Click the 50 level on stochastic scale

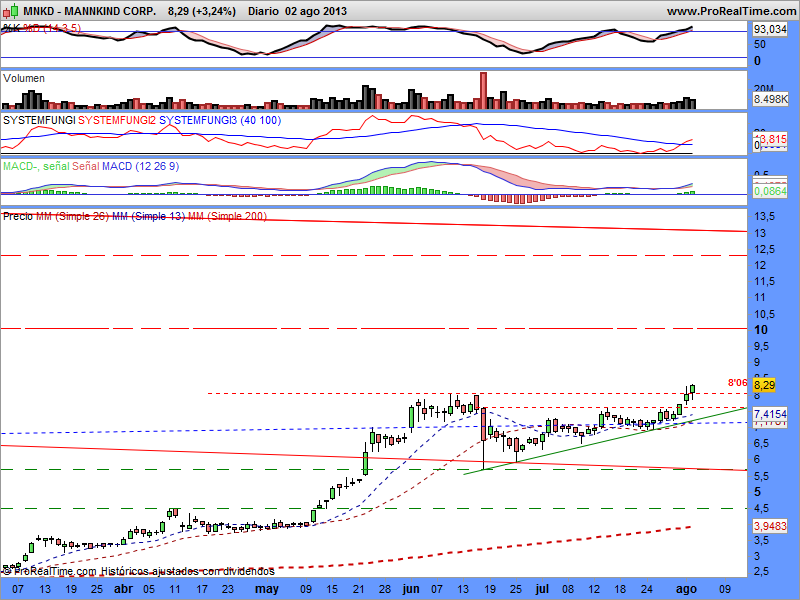(x=760, y=44)
